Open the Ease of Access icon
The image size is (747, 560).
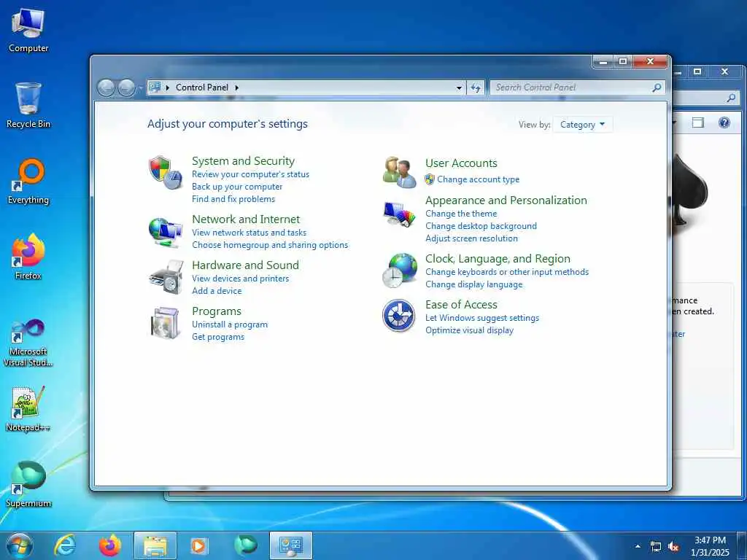(x=399, y=316)
